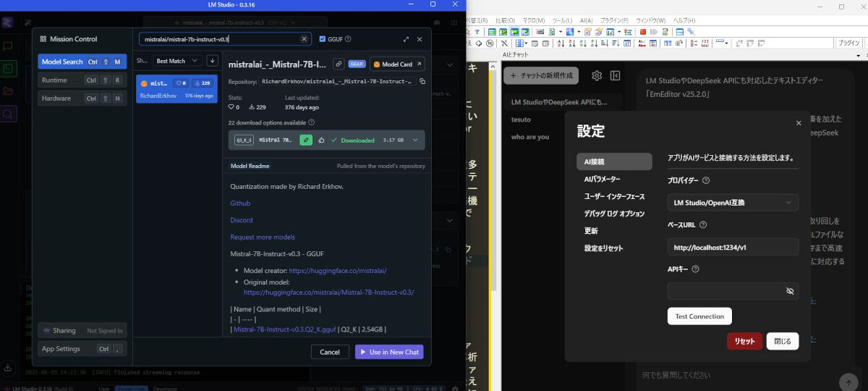Image resolution: width=868 pixels, height=391 pixels.
Task: Open the App Settings entry
Action: pos(82,349)
